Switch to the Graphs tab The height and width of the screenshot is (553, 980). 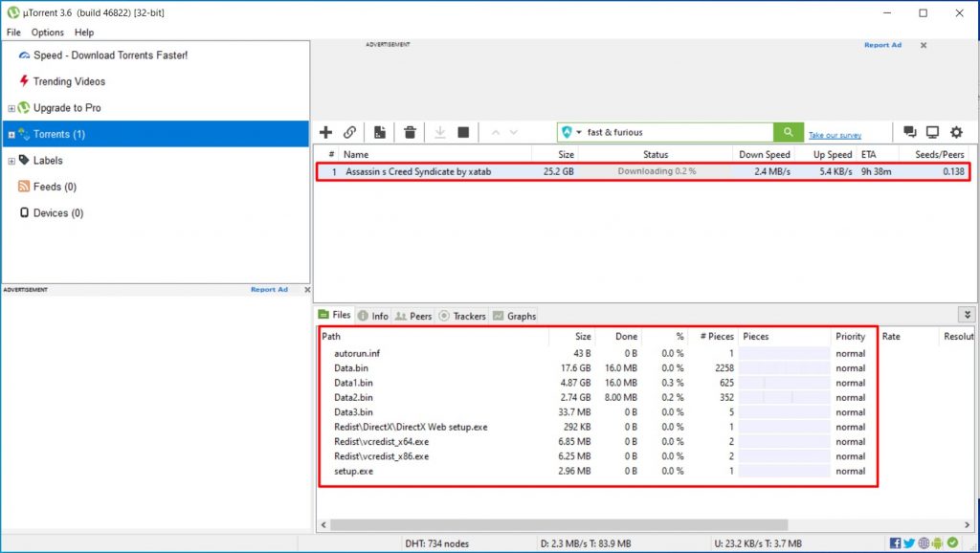[x=514, y=316]
